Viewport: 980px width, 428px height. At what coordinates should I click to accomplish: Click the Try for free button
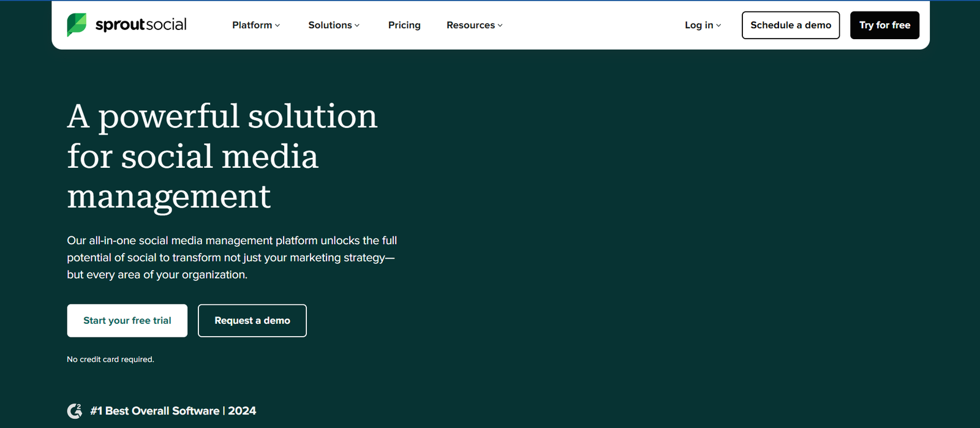point(884,25)
